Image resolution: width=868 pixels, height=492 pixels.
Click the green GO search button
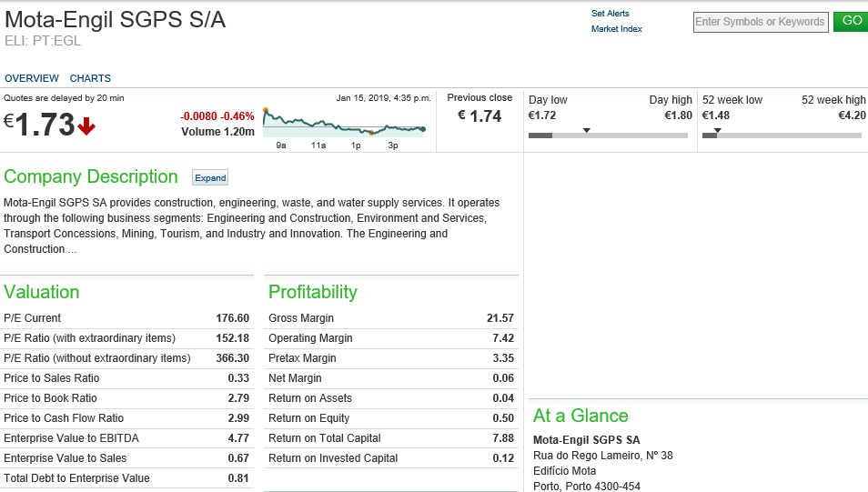852,21
